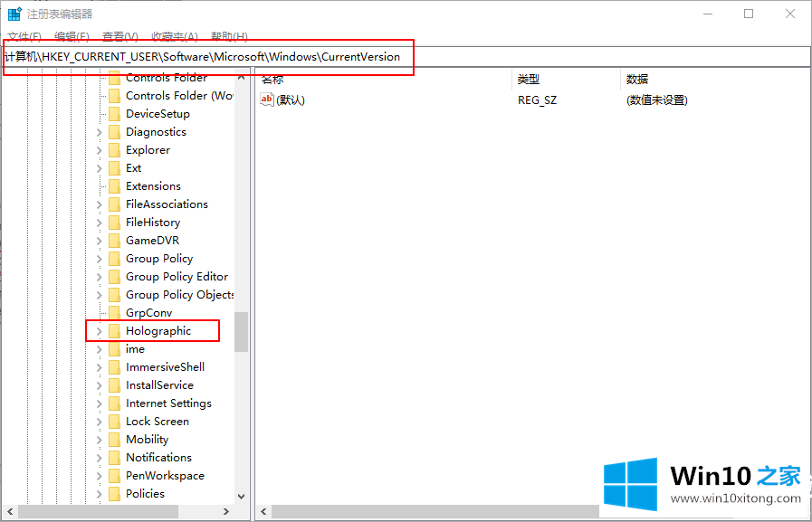
Task: Click values pane horizontal scroll left arrow
Action: (x=263, y=512)
